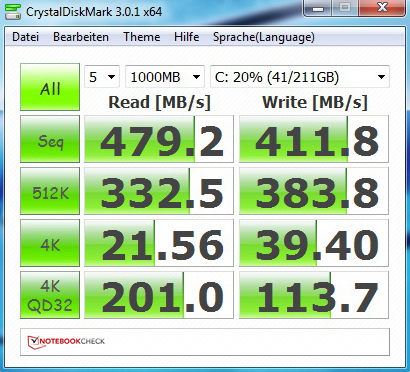
Task: Run the 4K QD32 benchmark
Action: pyautogui.click(x=50, y=295)
